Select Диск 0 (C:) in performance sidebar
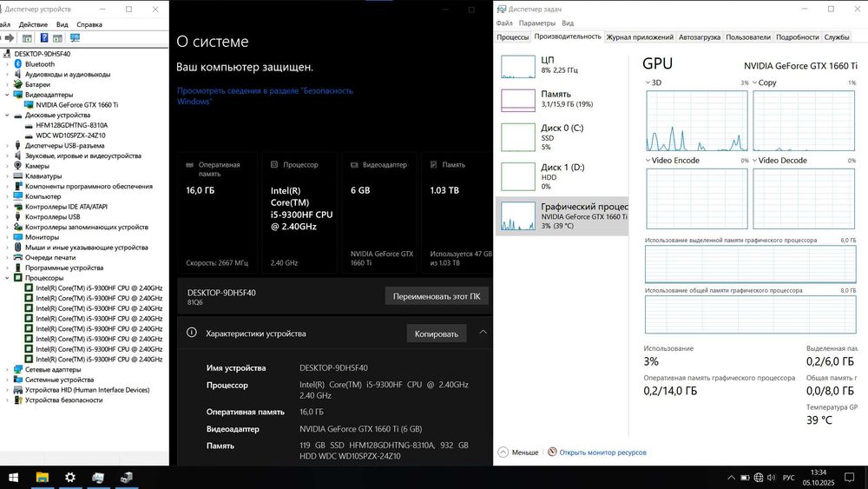Viewport: 868px width, 489px height. pos(562,136)
